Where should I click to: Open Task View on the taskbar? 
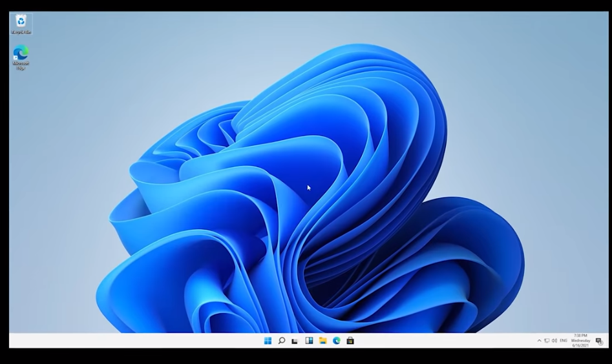point(295,341)
